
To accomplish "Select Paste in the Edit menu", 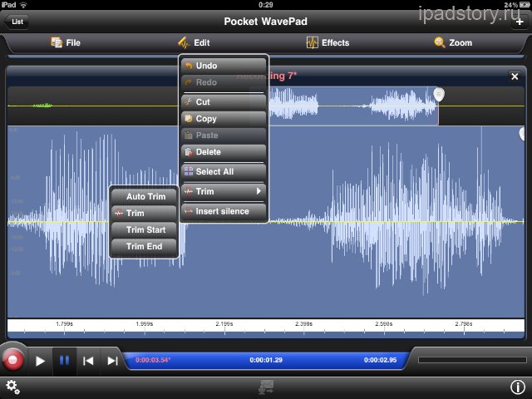I will point(224,135).
